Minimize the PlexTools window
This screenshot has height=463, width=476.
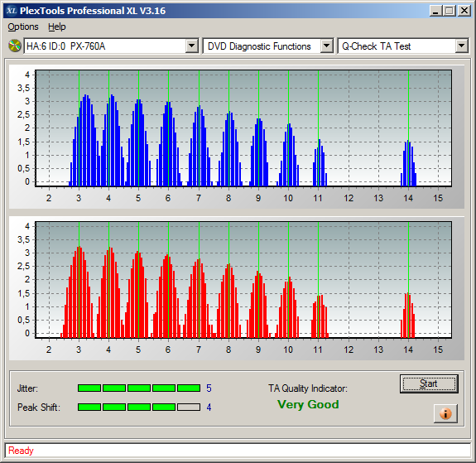point(436,11)
